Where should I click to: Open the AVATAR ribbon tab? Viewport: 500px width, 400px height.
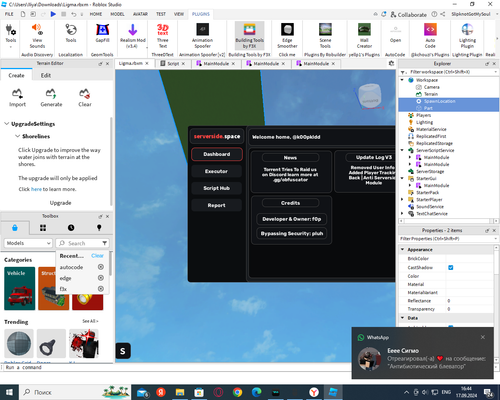pyautogui.click(x=140, y=14)
